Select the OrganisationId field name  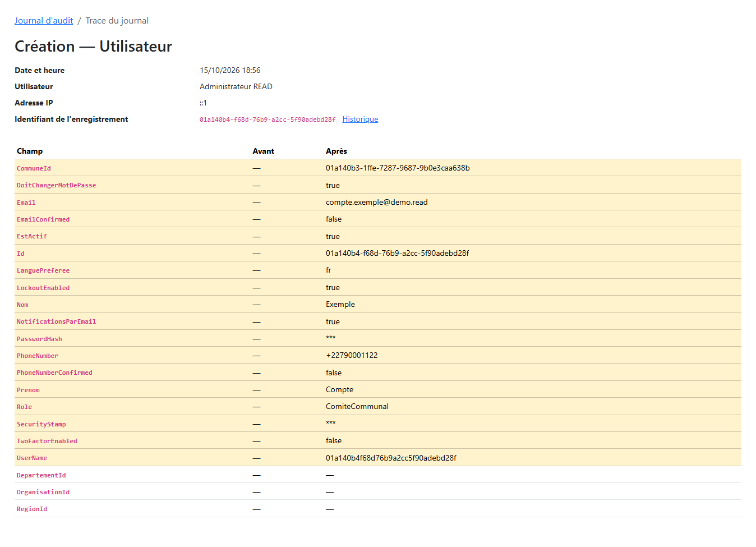[x=43, y=492]
